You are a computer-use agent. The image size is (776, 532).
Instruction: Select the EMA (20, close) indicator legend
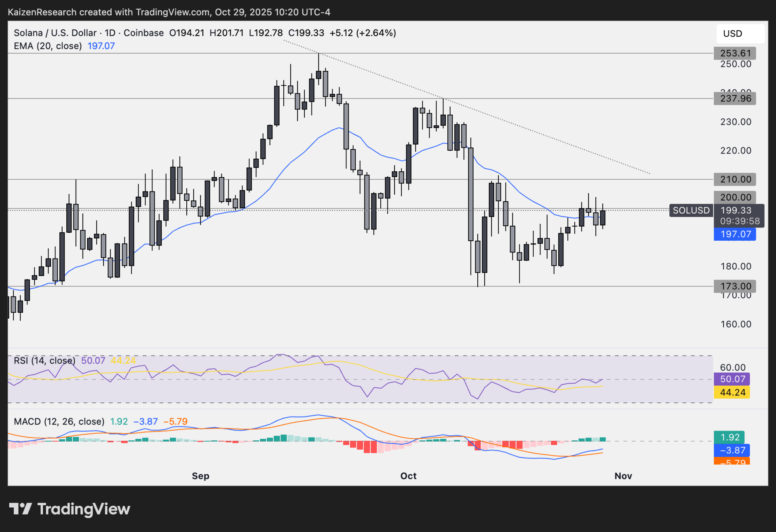coord(48,46)
